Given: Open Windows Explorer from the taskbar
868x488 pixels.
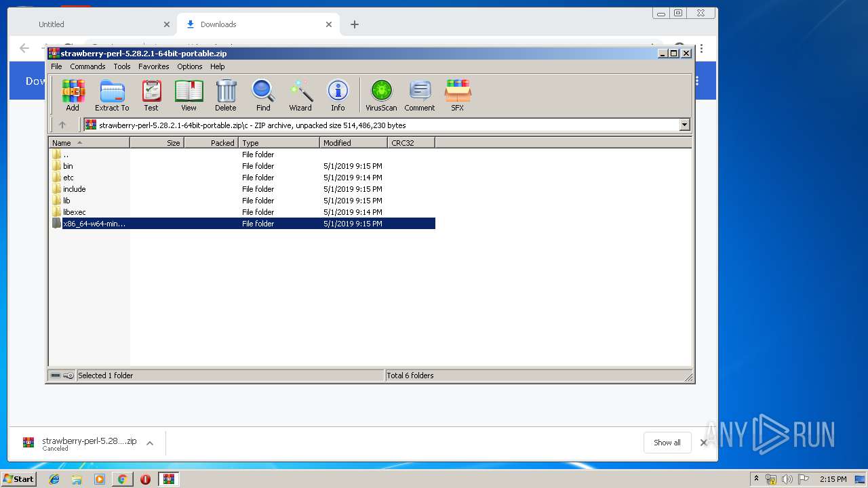Looking at the screenshot, I should tap(77, 479).
